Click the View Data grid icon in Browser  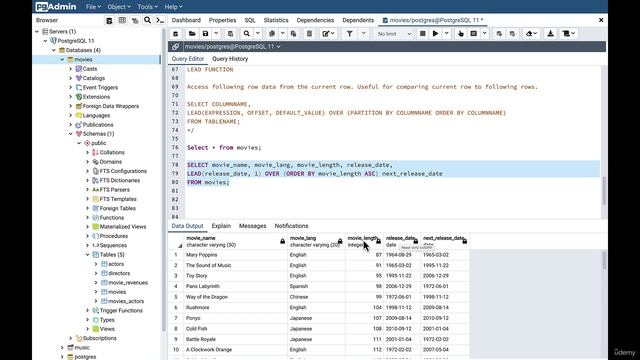122,20
